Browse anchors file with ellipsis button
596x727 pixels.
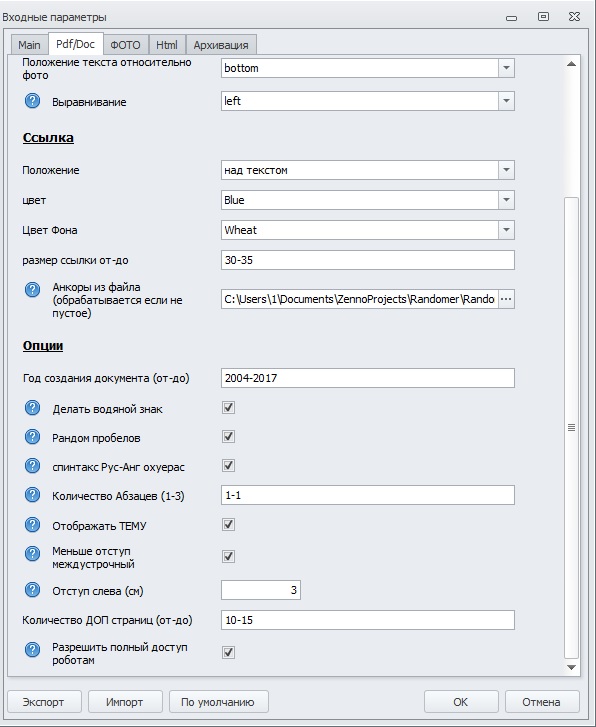click(506, 299)
